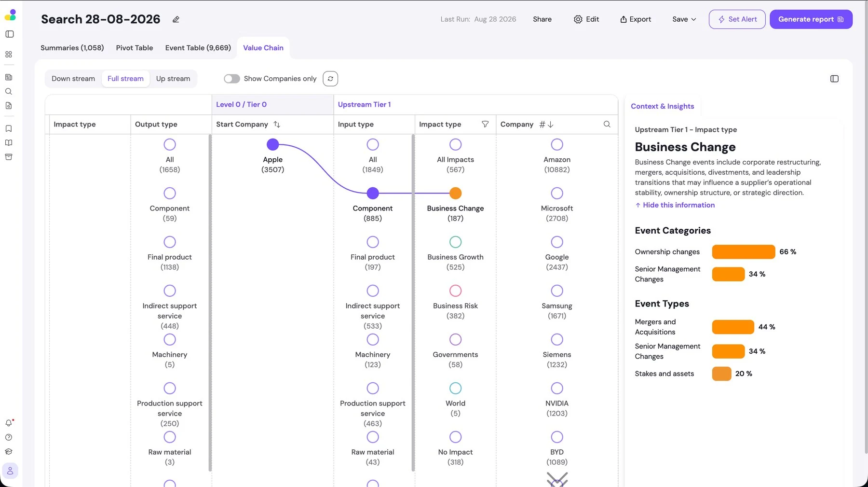
Task: Select Final product output type node
Action: (x=170, y=242)
